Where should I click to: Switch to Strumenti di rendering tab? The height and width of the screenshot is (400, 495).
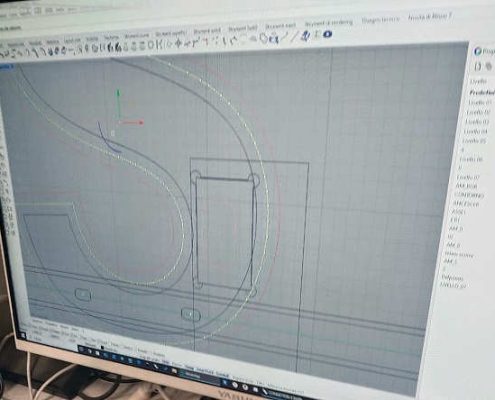point(328,23)
